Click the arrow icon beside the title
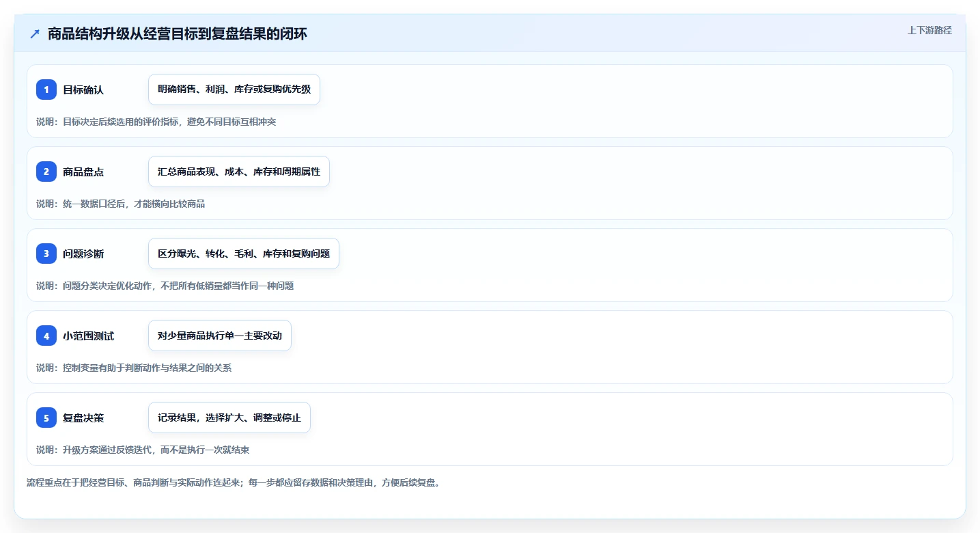 click(x=35, y=34)
